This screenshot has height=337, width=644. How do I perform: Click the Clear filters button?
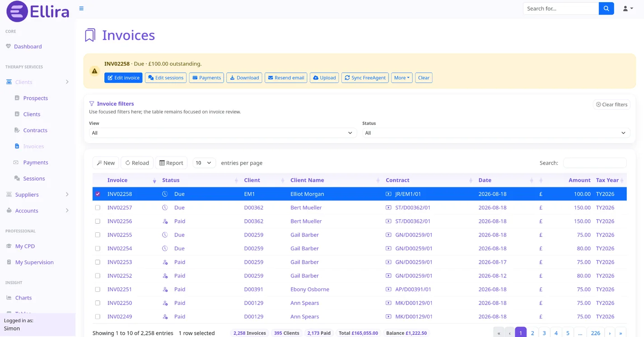611,104
